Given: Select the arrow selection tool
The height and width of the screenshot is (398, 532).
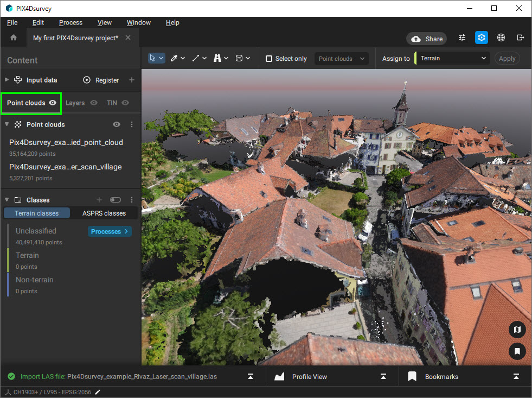Looking at the screenshot, I should click(x=153, y=58).
